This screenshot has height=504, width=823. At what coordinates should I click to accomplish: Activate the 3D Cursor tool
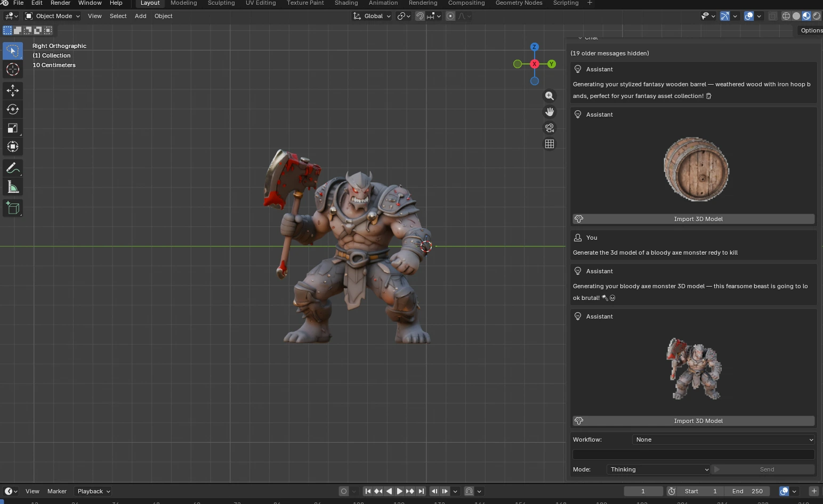point(13,69)
